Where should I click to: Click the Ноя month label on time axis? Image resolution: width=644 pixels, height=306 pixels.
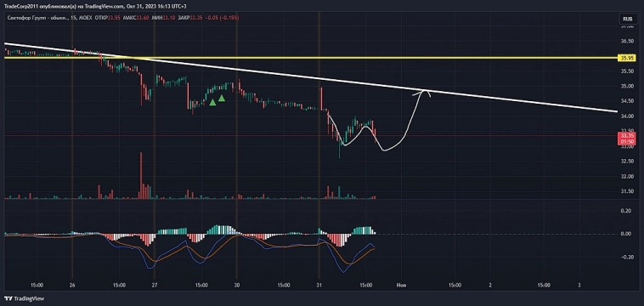pyautogui.click(x=401, y=285)
